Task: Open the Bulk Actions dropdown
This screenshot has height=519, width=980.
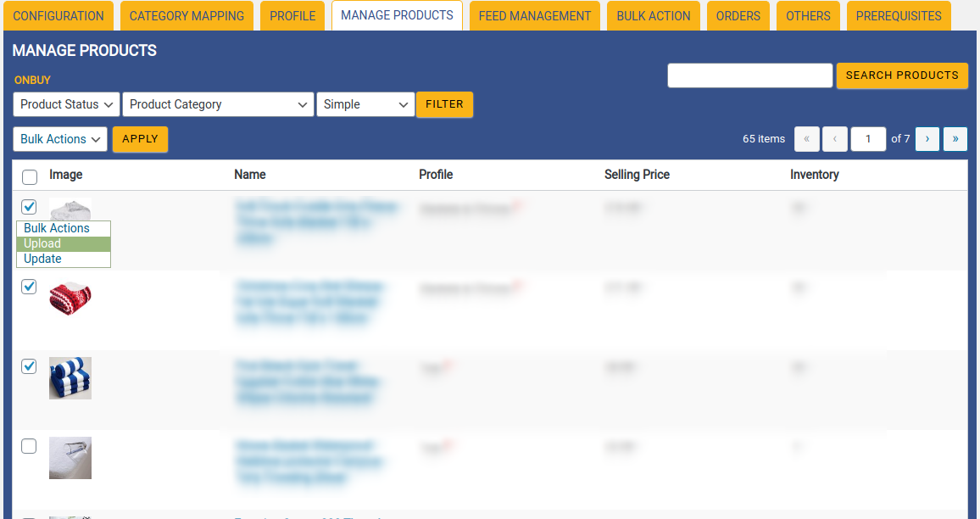Action: [59, 138]
